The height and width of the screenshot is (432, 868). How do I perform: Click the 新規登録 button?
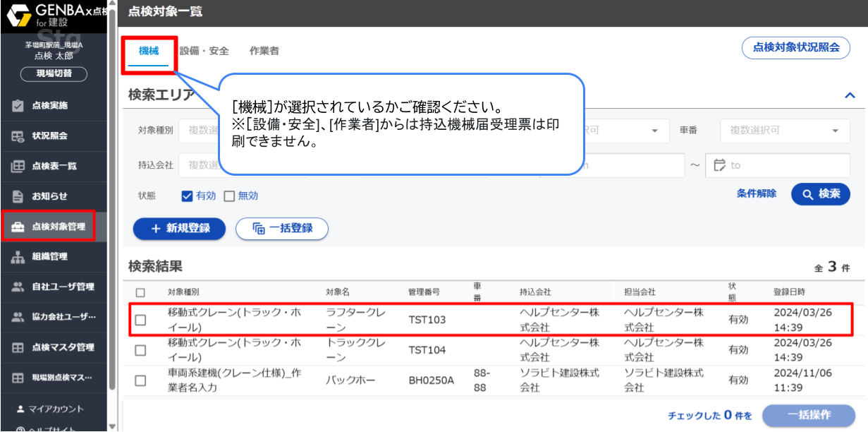180,229
